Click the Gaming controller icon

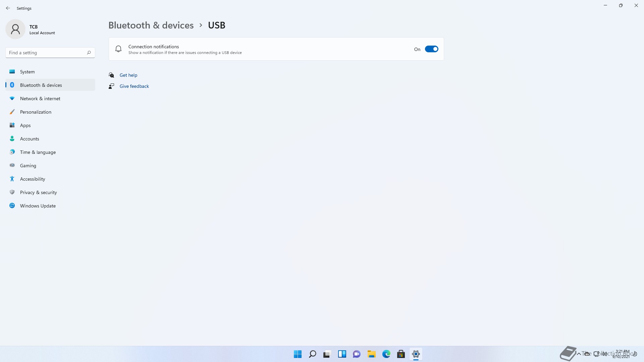(12, 165)
